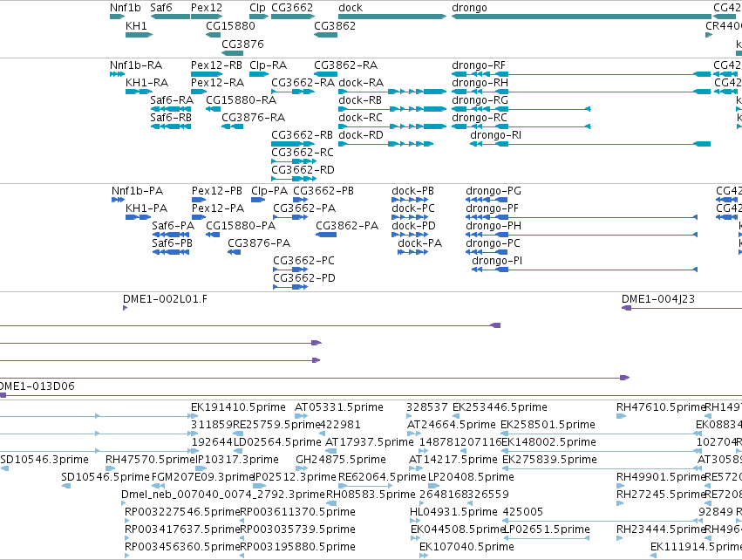This screenshot has height=560, width=742.
Task: Click the drongo-PH protein label
Action: [494, 226]
